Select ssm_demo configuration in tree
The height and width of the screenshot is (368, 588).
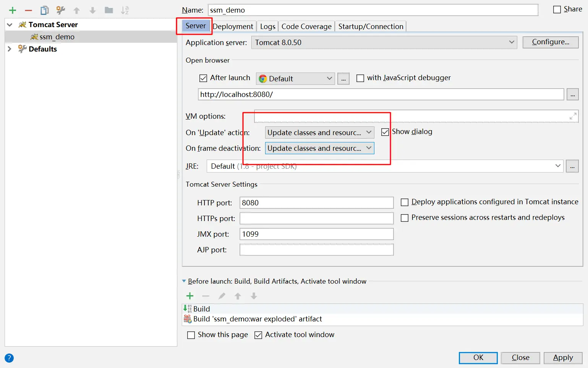(x=91, y=37)
